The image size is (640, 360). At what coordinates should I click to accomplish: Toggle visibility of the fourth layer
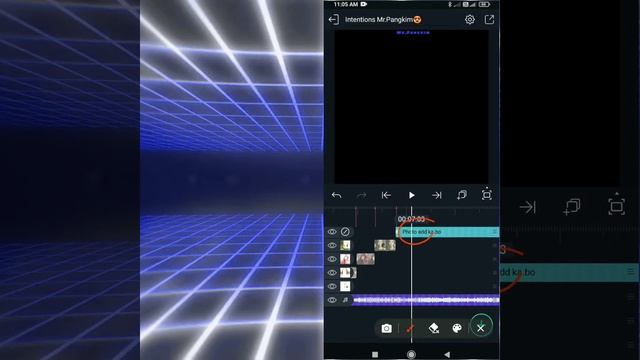332,273
